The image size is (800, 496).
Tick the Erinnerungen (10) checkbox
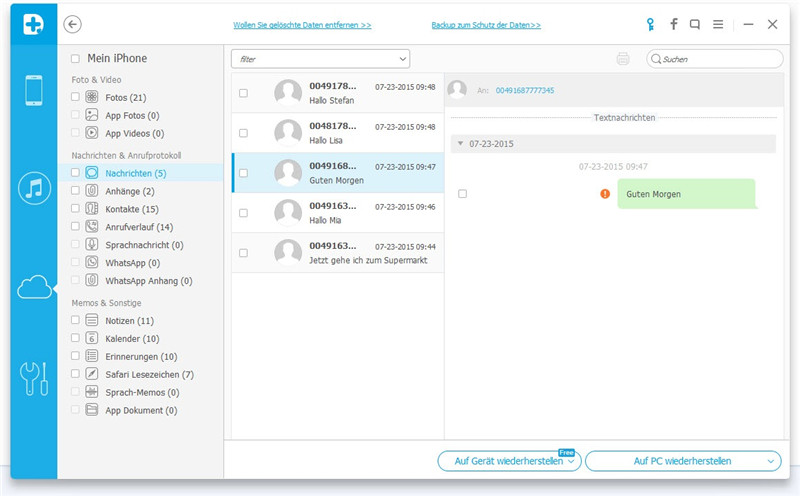(x=76, y=356)
